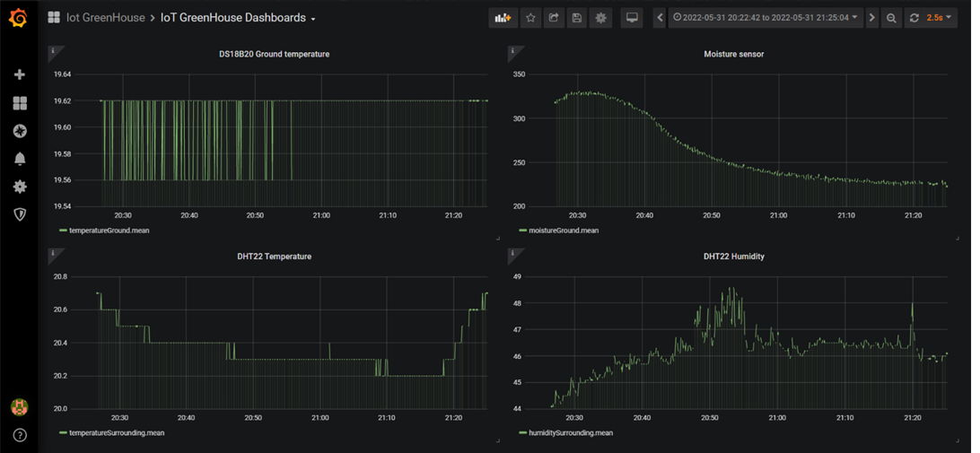The width and height of the screenshot is (980, 453).
Task: Star this dashboard as favorite
Action: coord(530,18)
